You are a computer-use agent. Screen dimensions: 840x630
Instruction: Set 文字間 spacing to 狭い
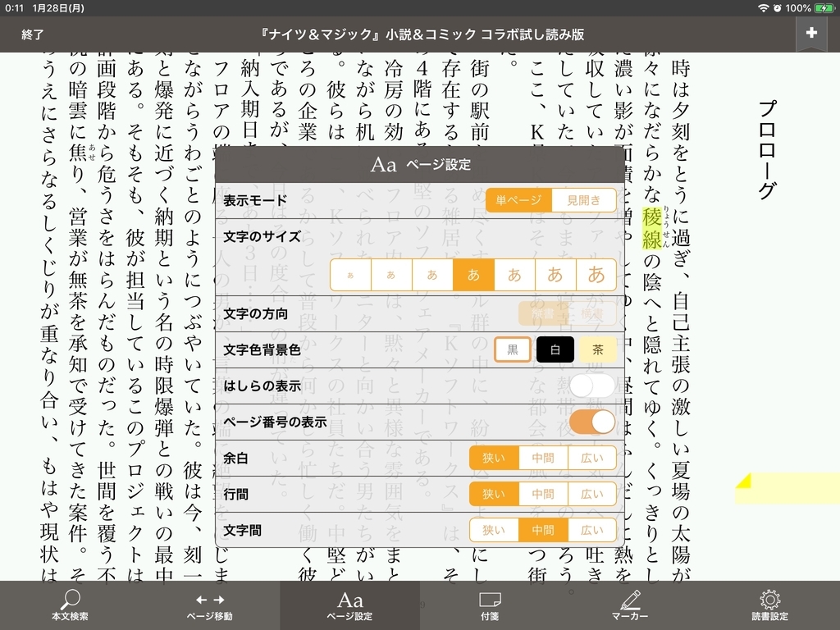pos(495,530)
